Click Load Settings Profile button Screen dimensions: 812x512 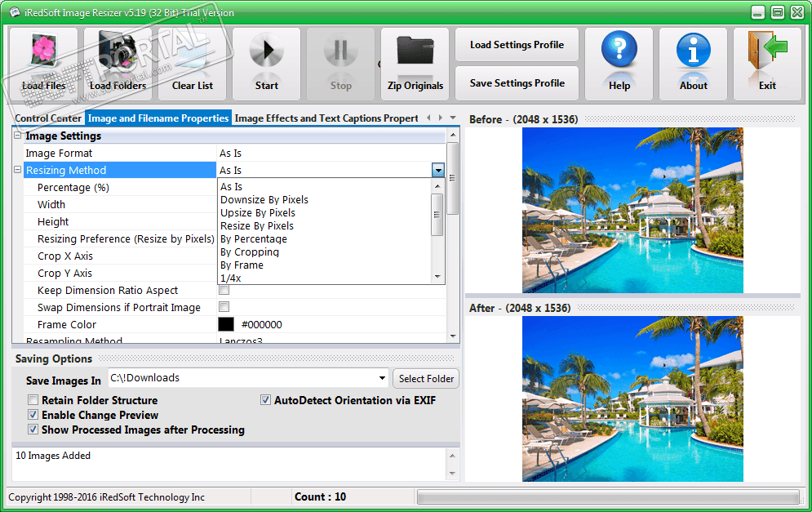(517, 45)
